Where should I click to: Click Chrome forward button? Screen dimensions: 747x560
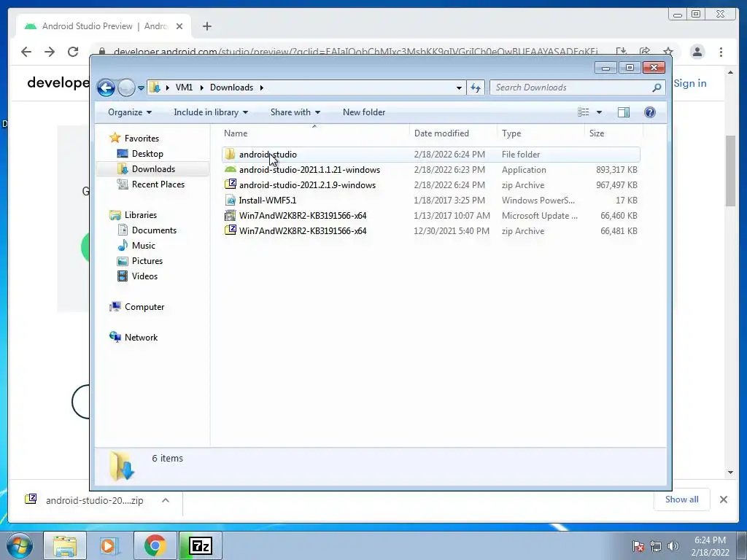50,52
